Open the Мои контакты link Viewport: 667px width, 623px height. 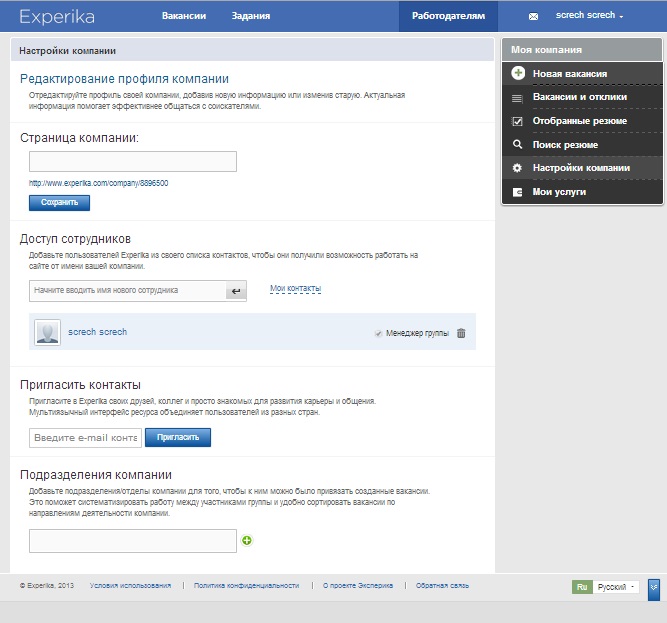pos(295,289)
